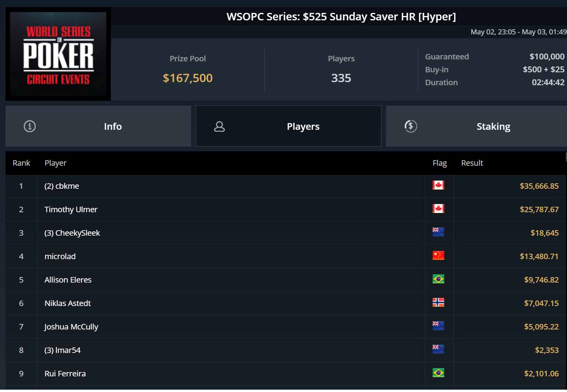This screenshot has height=392, width=567.
Task: Click the Brazil flag for Allison Eleres
Action: click(438, 279)
